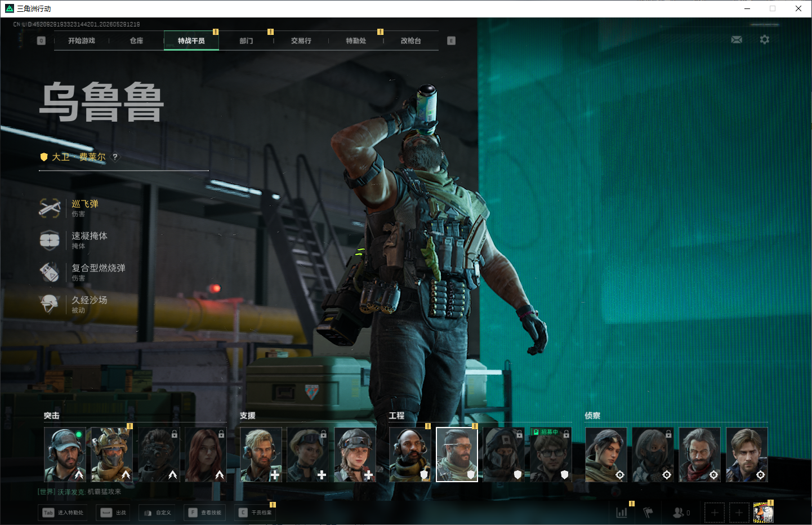Select the 巡飞弹 skill icon

coord(50,208)
